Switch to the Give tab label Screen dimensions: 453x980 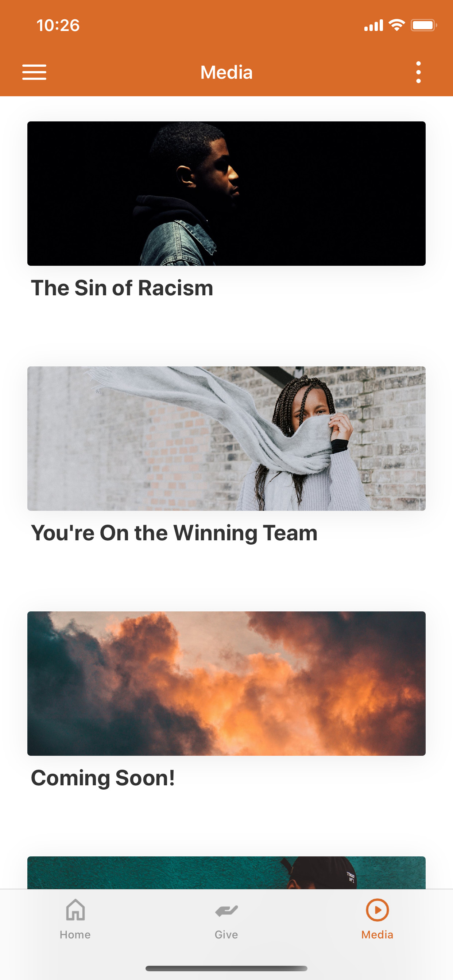(226, 935)
